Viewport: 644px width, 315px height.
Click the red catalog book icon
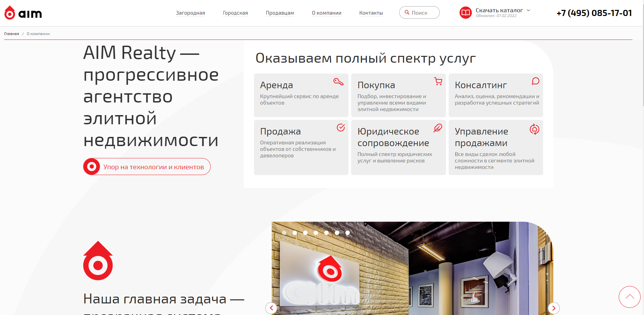pos(466,13)
